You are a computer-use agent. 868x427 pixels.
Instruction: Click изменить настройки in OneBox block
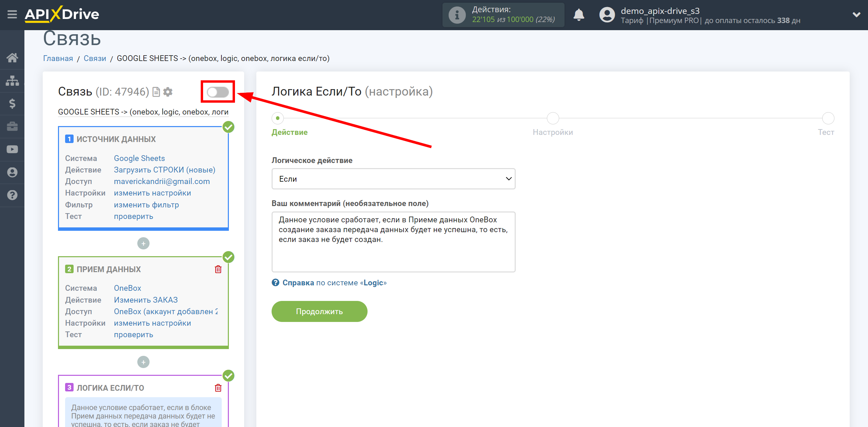pyautogui.click(x=152, y=323)
